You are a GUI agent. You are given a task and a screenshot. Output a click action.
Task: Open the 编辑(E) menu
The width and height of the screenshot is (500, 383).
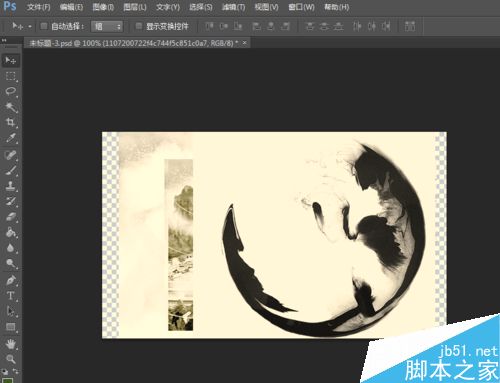point(71,7)
